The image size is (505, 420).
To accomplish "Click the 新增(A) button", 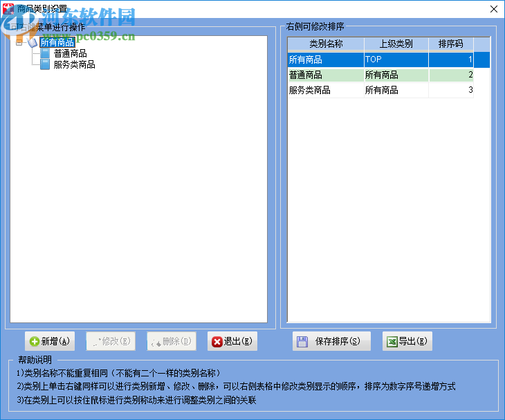I will click(x=50, y=341).
